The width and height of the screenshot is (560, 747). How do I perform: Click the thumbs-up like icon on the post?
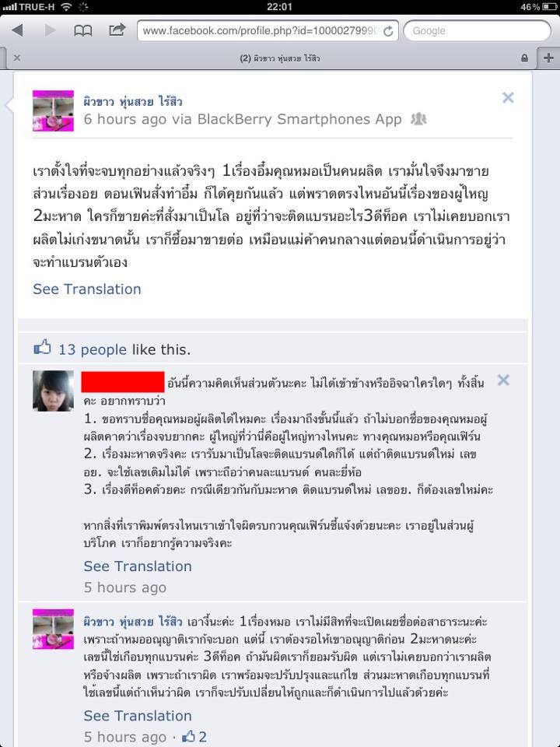42,347
